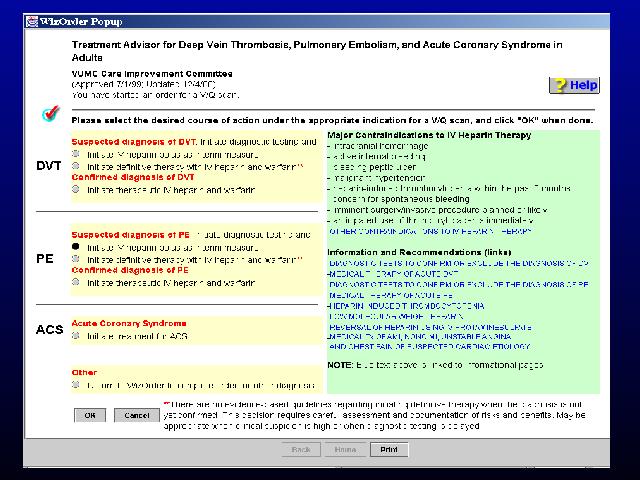Select definitive IV heparin and warfarin for suspected PE
Image resolution: width=640 pixels, height=480 pixels.
[x=76, y=259]
